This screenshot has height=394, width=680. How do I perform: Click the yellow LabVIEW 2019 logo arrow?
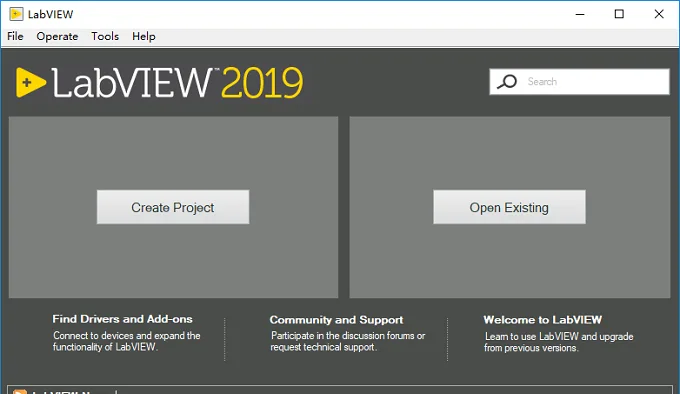(30, 82)
